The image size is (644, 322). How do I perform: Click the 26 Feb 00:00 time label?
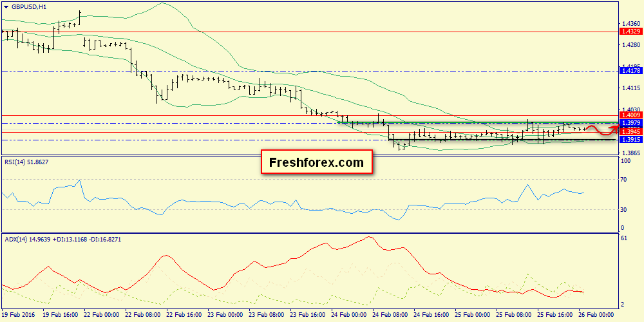point(596,315)
